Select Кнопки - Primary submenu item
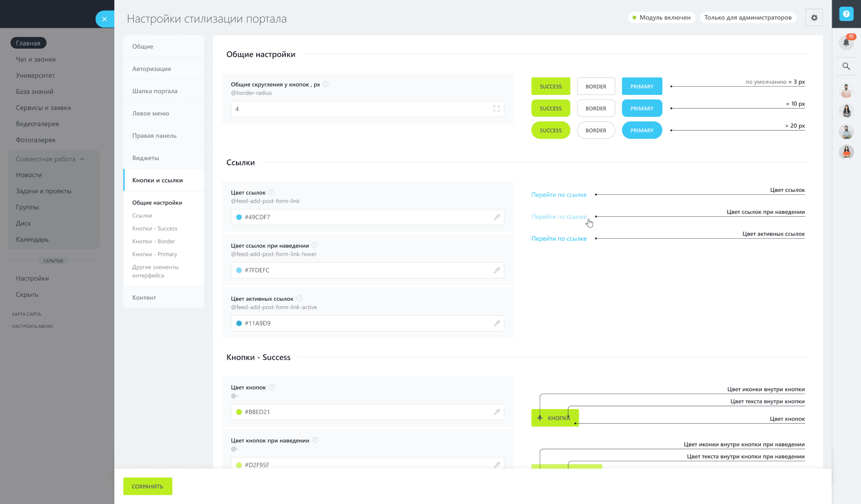Screen dimensions: 861x504 (155, 254)
